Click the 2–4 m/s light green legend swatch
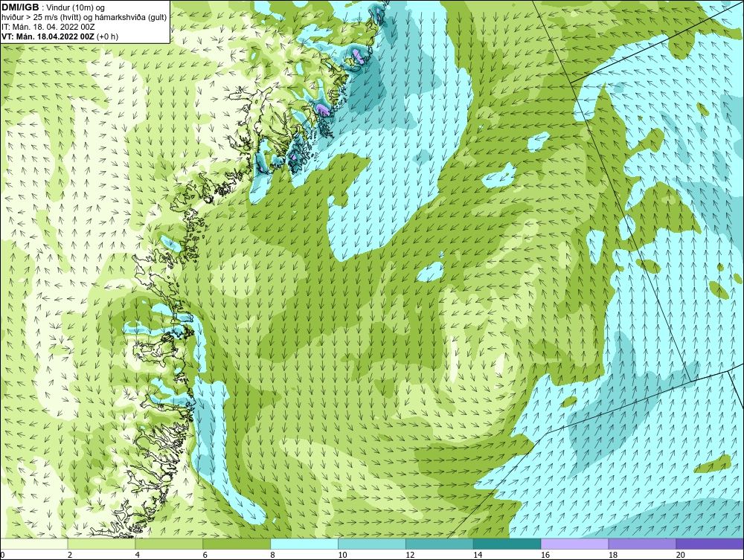The width and height of the screenshot is (744, 560). pos(101,544)
